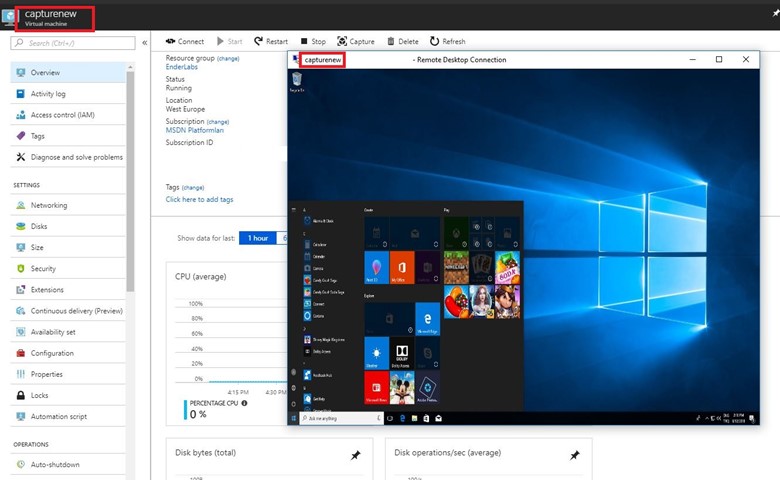Image resolution: width=780 pixels, height=480 pixels.
Task: Click the Connect toolbar button
Action: click(x=184, y=42)
